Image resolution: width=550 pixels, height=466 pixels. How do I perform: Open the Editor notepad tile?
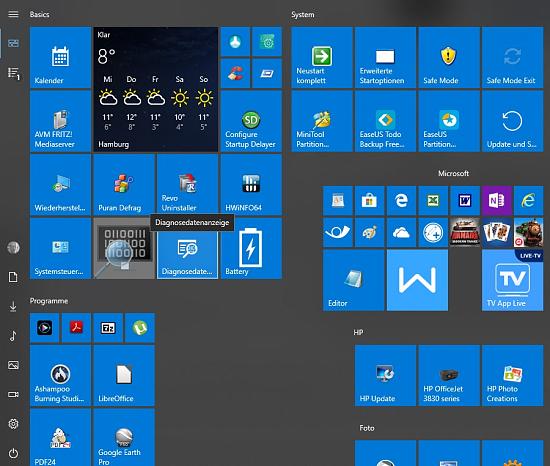click(354, 280)
